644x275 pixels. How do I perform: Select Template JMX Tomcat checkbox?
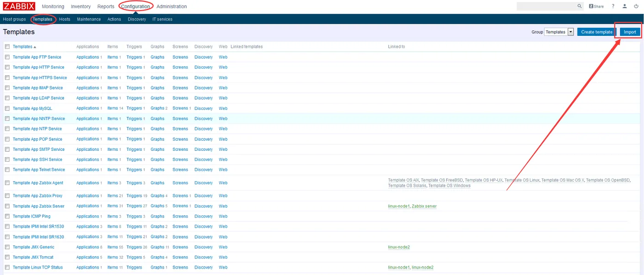click(7, 257)
